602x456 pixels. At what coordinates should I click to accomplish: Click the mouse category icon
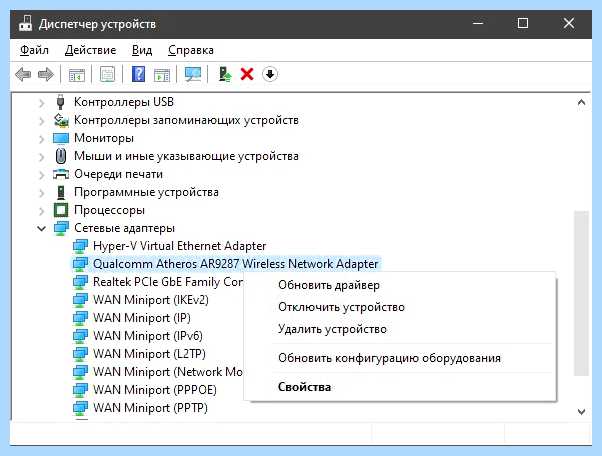61,156
